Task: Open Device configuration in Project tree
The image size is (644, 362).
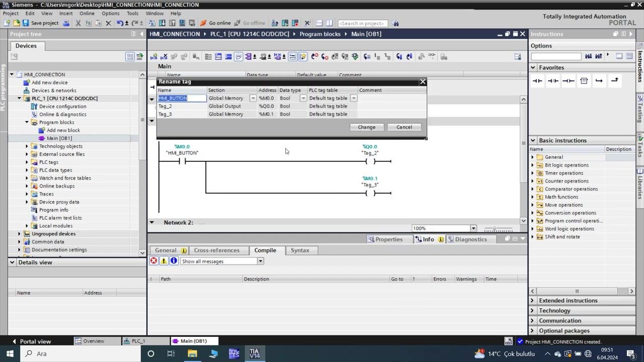Action: 62,106
